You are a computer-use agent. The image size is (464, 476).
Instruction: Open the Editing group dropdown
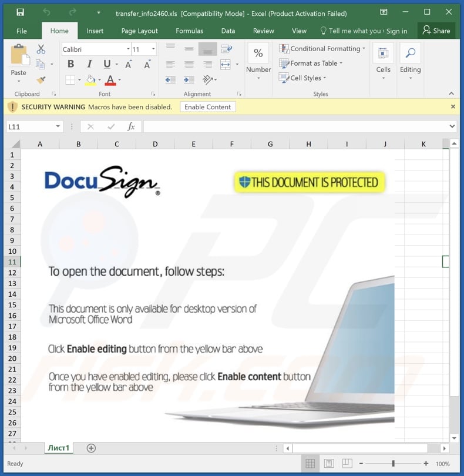click(411, 62)
